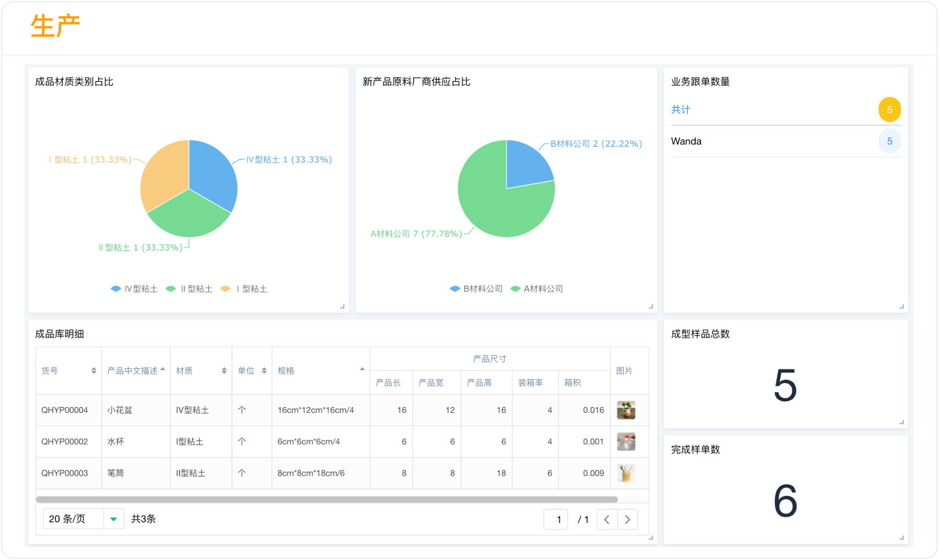Screen dimensions: 939x560
Task: Go to next page arrow in pagination
Action: click(x=627, y=519)
